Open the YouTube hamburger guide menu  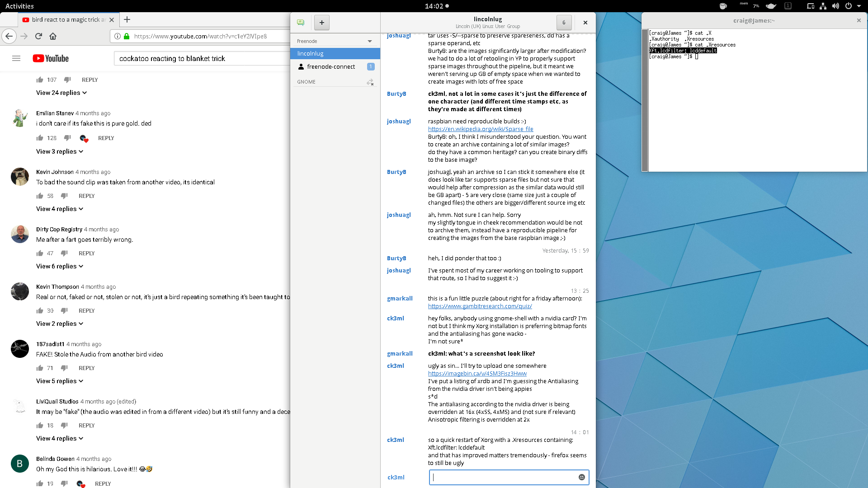point(16,58)
